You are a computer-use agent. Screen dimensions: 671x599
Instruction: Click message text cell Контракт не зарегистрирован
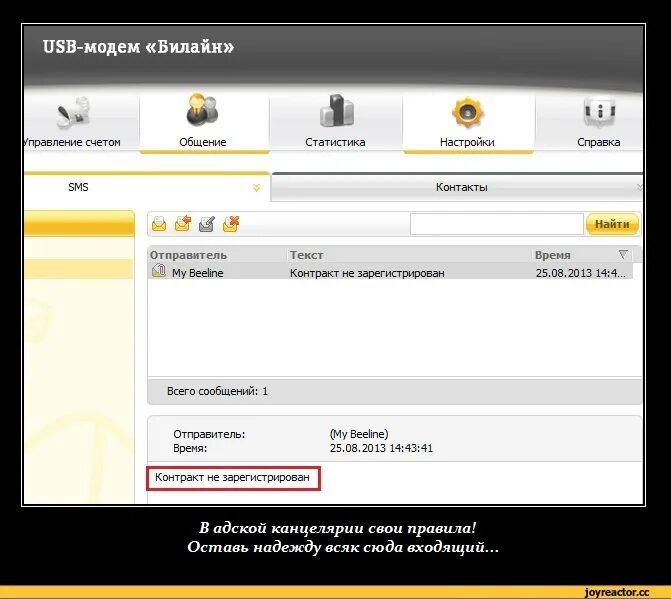(x=367, y=273)
